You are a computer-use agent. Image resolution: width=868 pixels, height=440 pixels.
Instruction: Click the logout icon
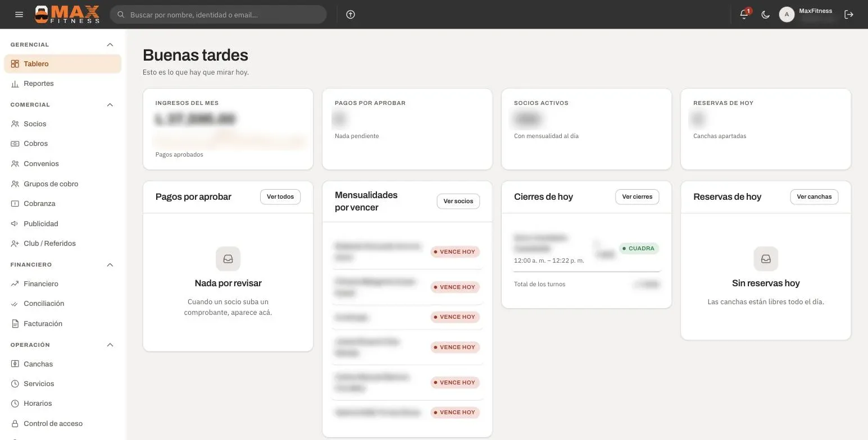(848, 15)
